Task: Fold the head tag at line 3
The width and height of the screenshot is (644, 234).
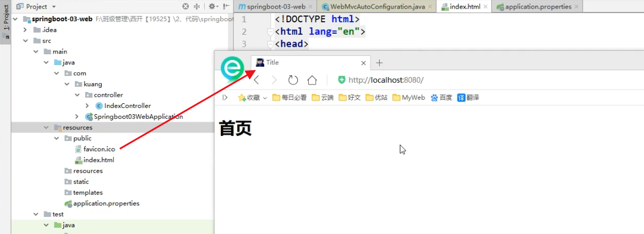Action: [271, 44]
